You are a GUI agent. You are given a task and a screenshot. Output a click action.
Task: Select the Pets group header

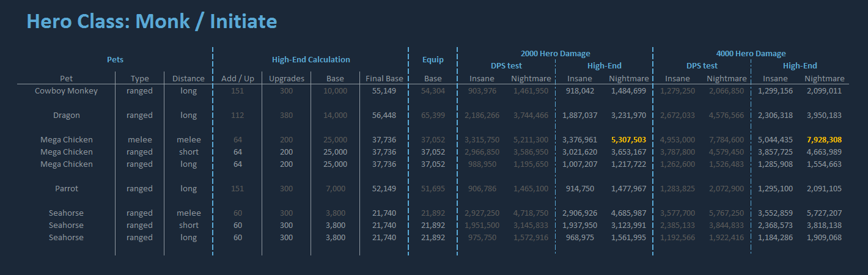tap(115, 60)
